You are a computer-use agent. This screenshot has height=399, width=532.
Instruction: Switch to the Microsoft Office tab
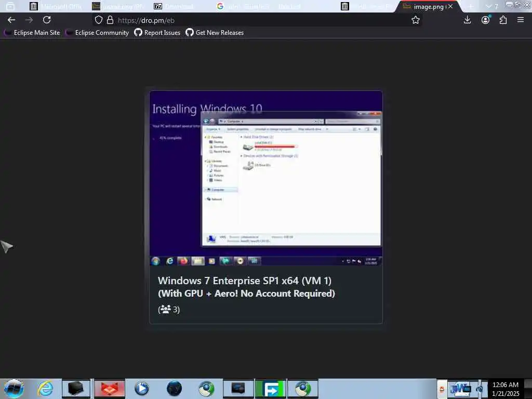click(56, 6)
